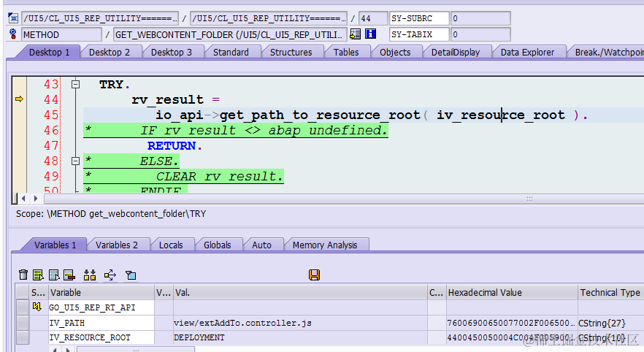644x352 pixels.
Task: Click the S... status column header
Action: click(38, 292)
